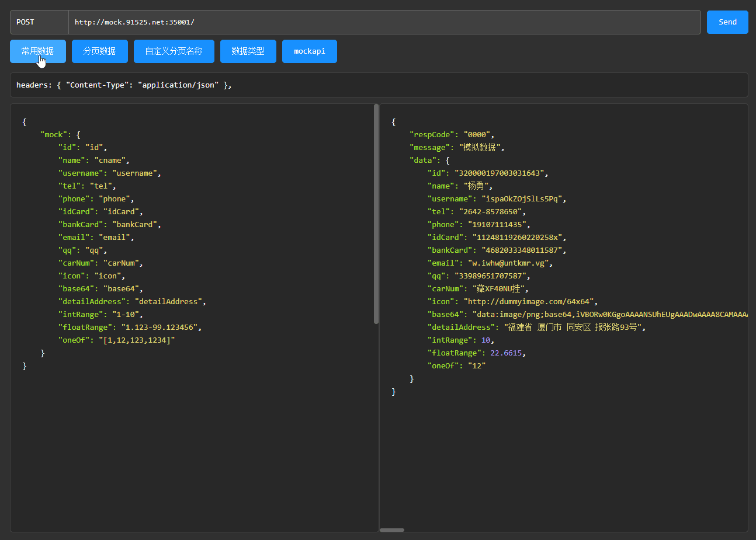Image resolution: width=756 pixels, height=540 pixels.
Task: Click the "qq": "qq" request line
Action: click(83, 250)
